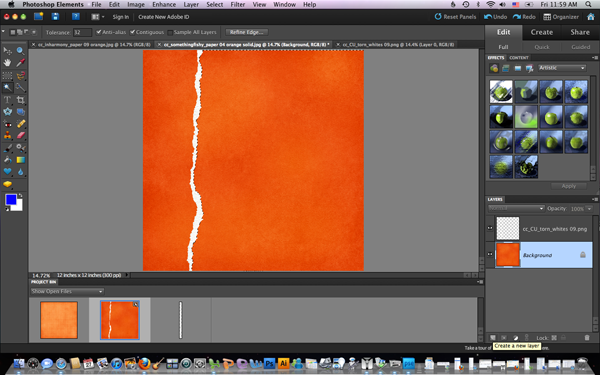Click the trash icon to delete layer
This screenshot has width=600, height=375.
587,338
